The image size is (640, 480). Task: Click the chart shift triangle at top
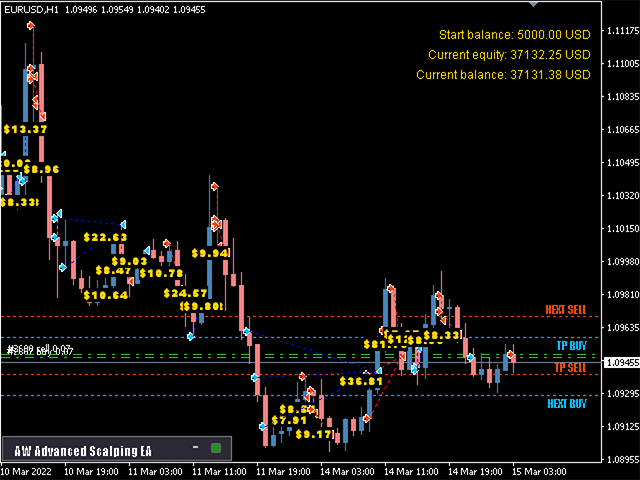(533, 4)
